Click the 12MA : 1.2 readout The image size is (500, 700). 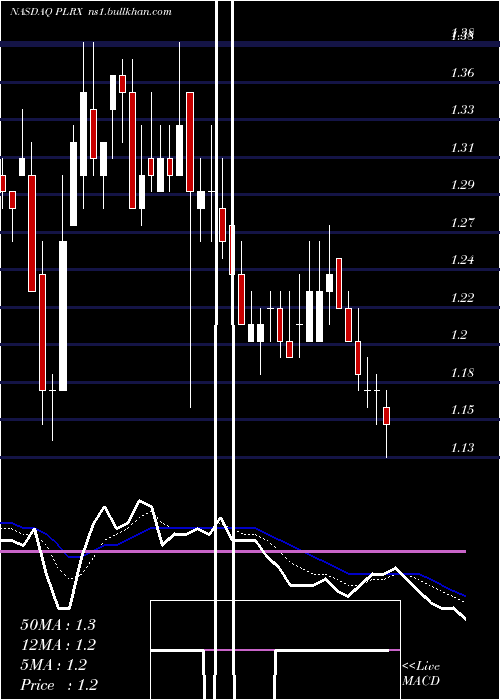tap(58, 645)
